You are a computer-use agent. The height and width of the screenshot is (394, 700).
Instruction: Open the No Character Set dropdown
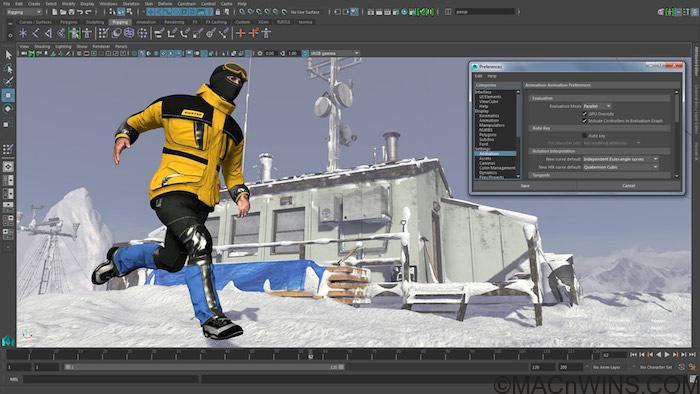point(656,367)
